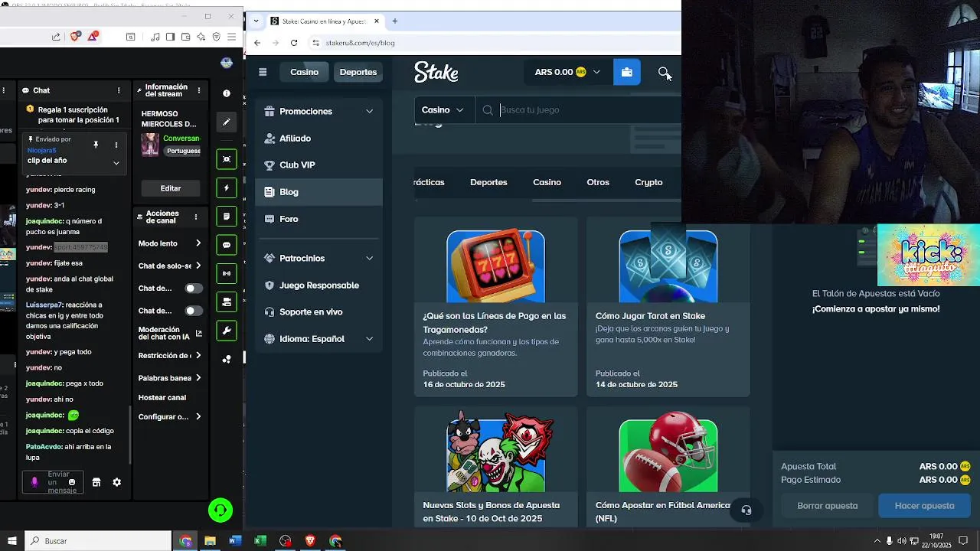Open the ARS 0.00 currency dropdown
Image resolution: width=980 pixels, height=551 pixels.
[567, 72]
